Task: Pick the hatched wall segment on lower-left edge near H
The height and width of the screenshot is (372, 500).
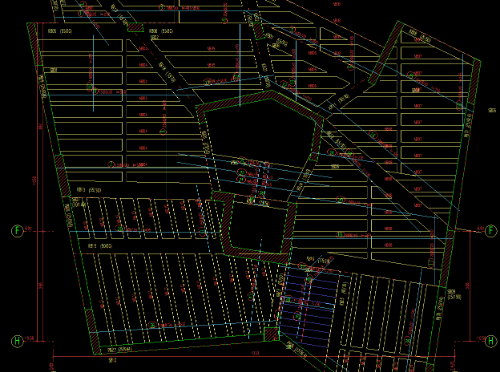Action: pyautogui.click(x=93, y=332)
